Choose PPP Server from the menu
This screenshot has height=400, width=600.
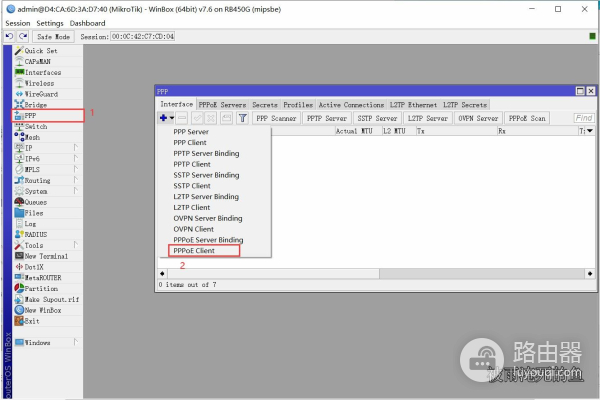191,132
